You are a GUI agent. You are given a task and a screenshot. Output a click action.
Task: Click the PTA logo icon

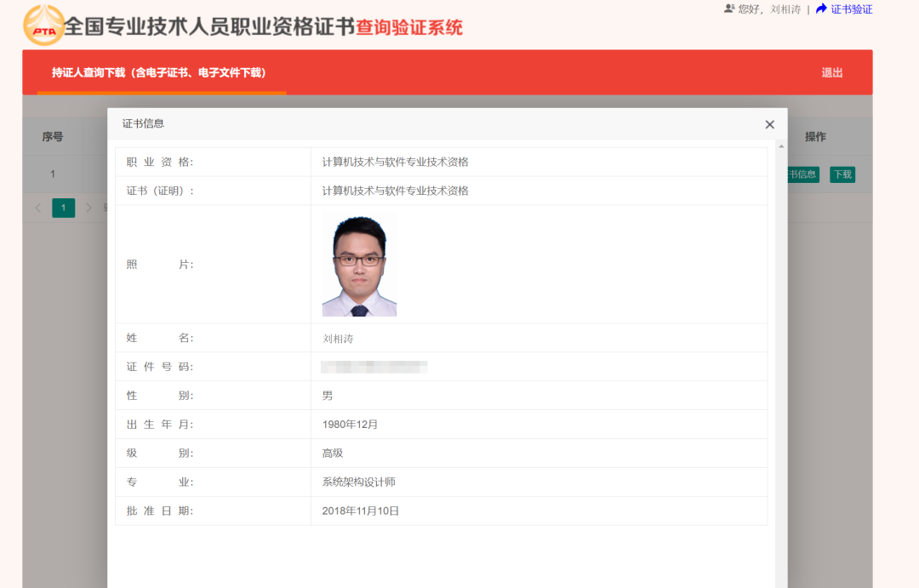click(43, 26)
